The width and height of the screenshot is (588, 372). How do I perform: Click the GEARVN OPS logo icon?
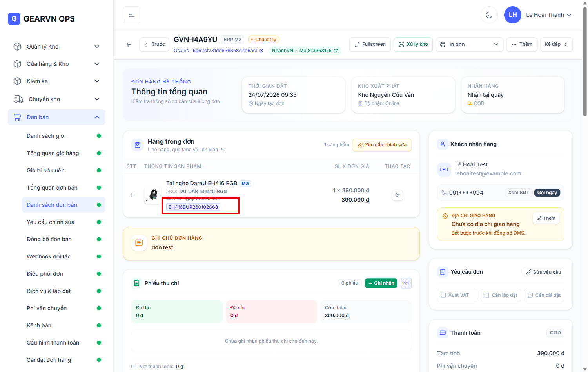click(x=14, y=18)
